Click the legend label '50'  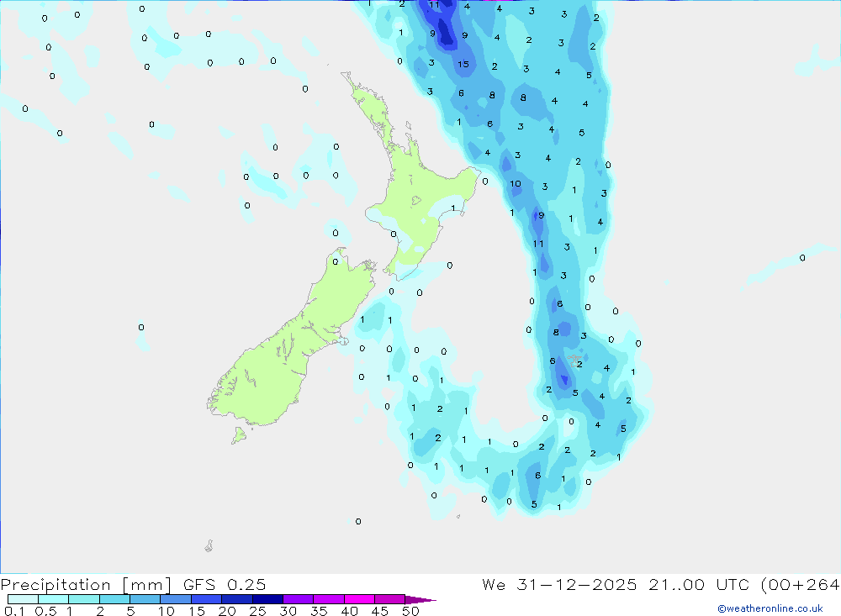410,611
